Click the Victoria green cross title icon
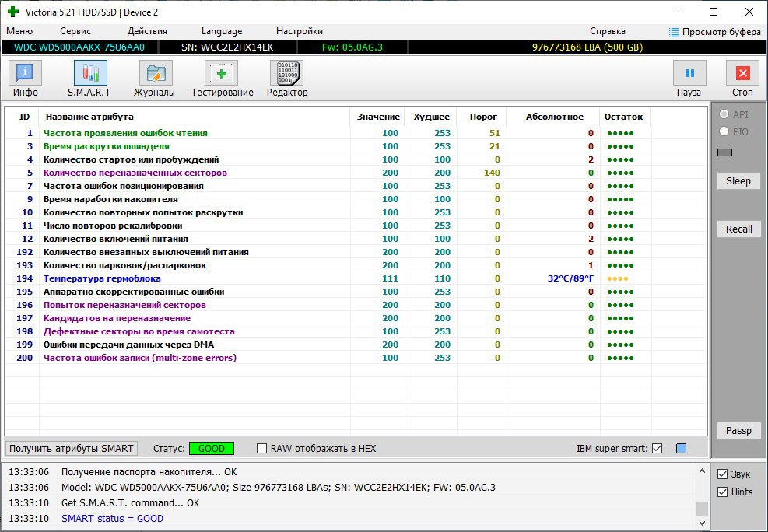This screenshot has width=768, height=532. click(13, 12)
